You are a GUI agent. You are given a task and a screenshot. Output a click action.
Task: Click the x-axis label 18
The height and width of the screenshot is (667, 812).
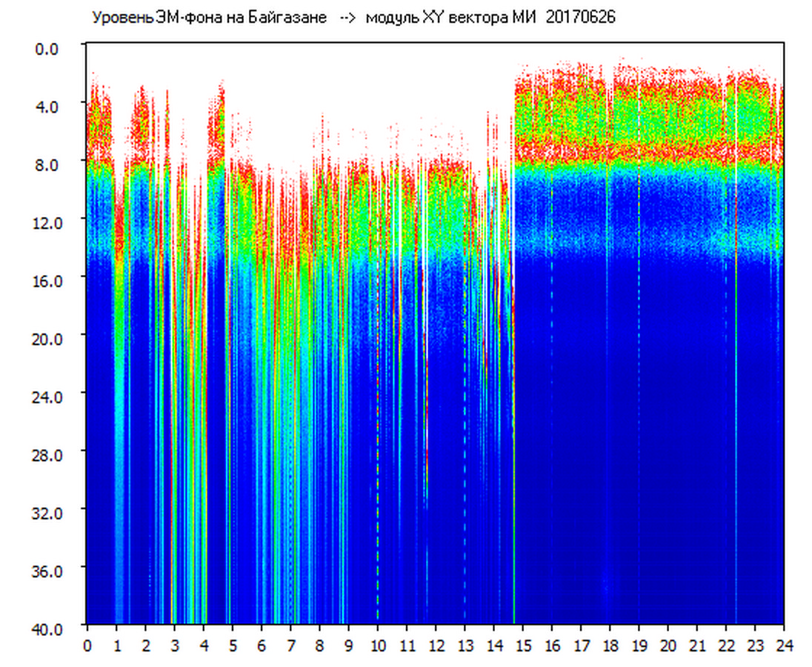tap(610, 646)
